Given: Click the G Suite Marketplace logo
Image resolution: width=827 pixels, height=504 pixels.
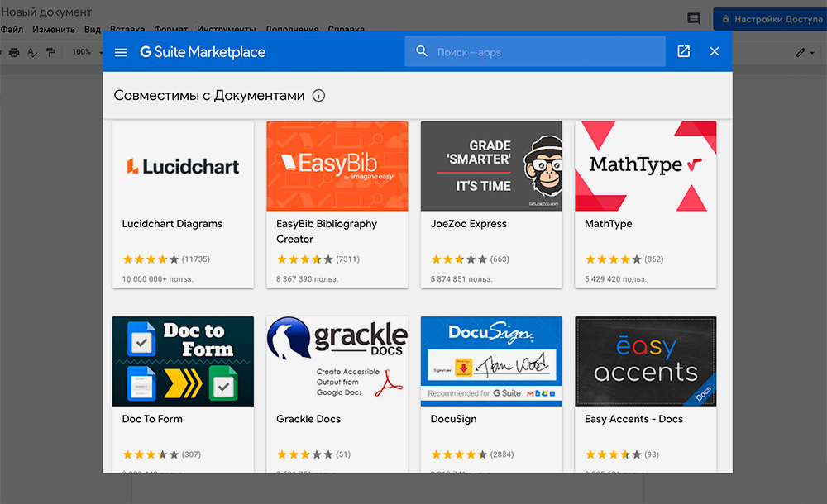Looking at the screenshot, I should tap(203, 52).
